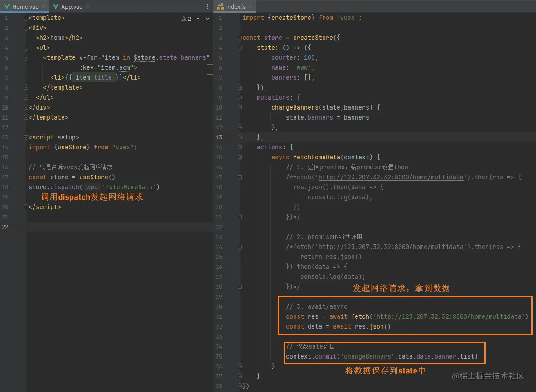Click banners: [] property in state

(x=293, y=77)
